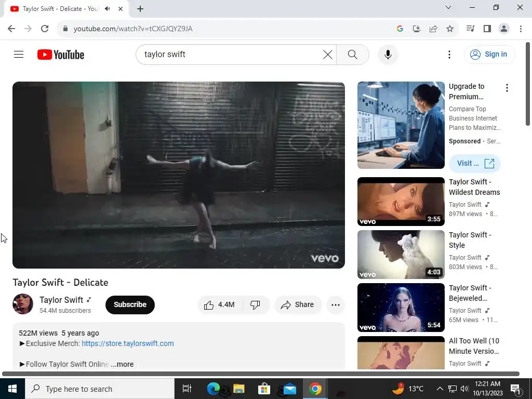This screenshot has width=532, height=399.
Task: Open the YouTube hamburger guide menu
Action: click(x=19, y=54)
